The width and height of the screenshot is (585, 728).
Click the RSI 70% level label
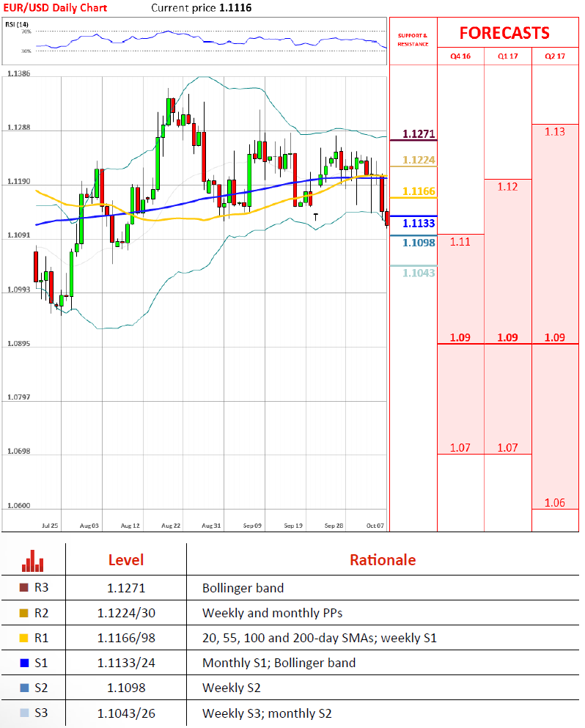tap(26, 32)
